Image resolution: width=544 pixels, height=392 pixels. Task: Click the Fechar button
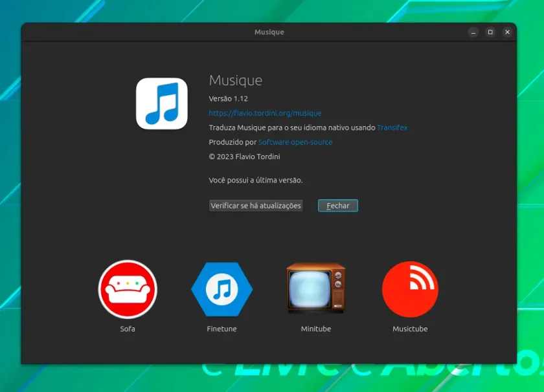click(338, 206)
